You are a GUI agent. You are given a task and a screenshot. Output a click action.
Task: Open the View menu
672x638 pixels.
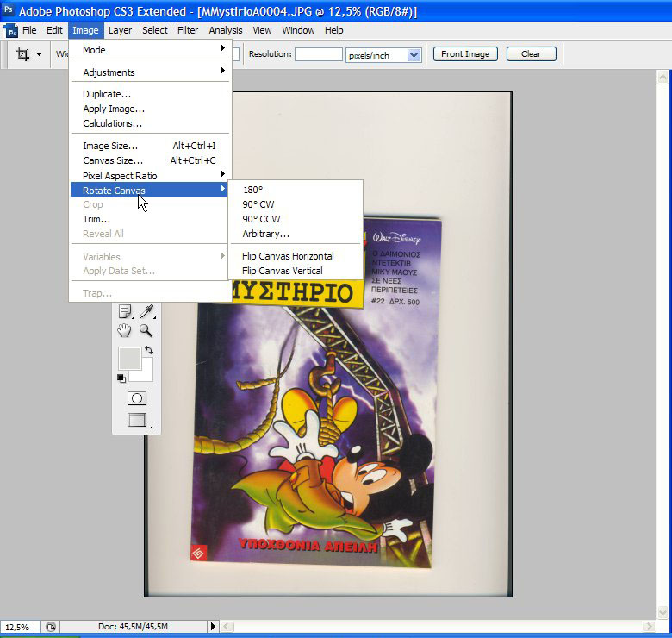point(262,30)
